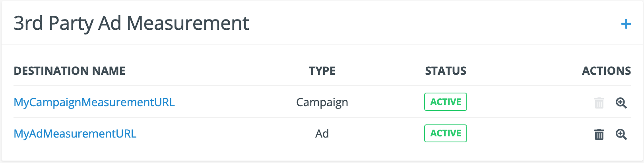View MyCampaignMeasurementURL details using the magnifier icon
644x163 pixels.
(x=621, y=103)
